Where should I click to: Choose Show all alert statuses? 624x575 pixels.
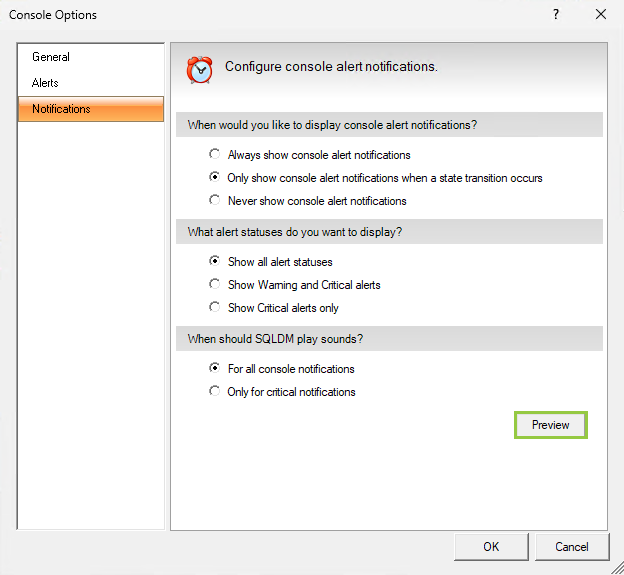point(215,262)
